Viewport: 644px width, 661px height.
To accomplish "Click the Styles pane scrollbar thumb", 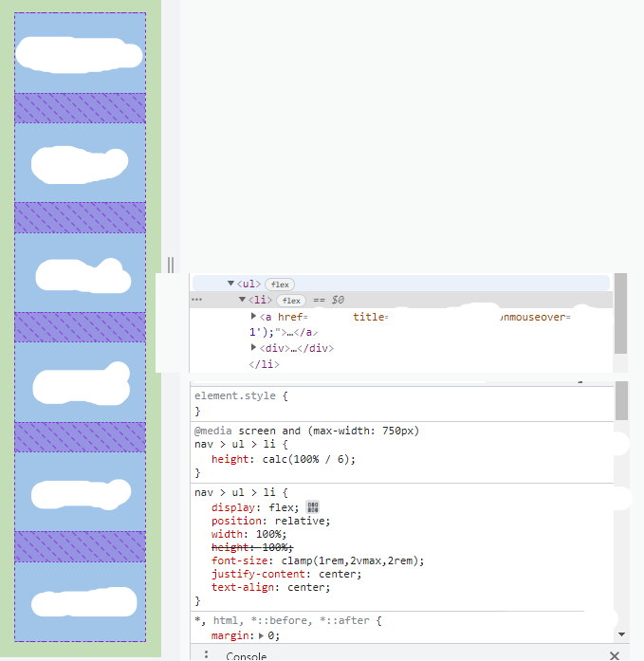I will click(x=621, y=400).
